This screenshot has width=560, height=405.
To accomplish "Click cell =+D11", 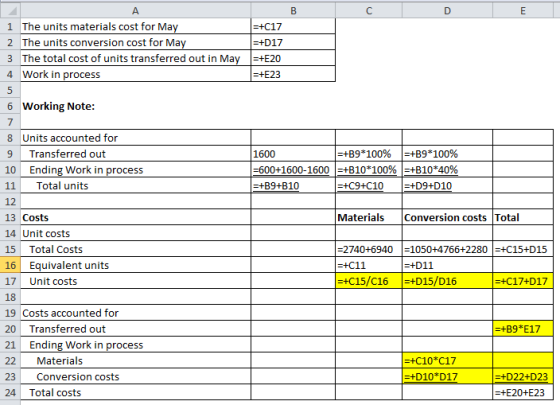I will click(x=447, y=265).
